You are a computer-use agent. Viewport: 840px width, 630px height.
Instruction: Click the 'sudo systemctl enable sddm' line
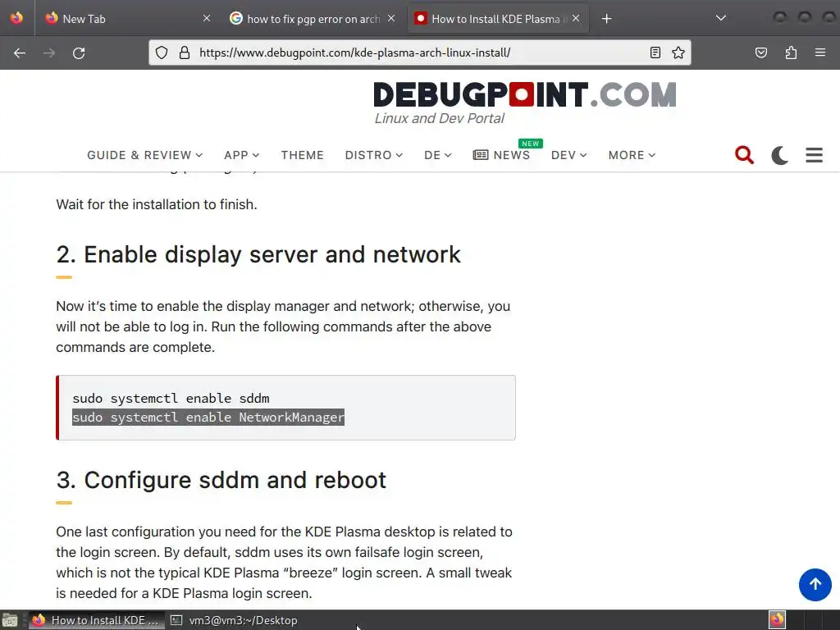[x=171, y=398]
